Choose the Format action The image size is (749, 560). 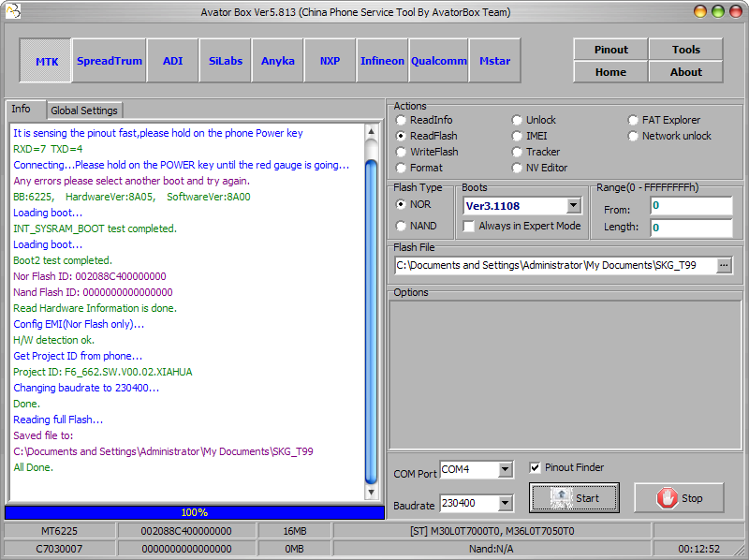point(419,168)
